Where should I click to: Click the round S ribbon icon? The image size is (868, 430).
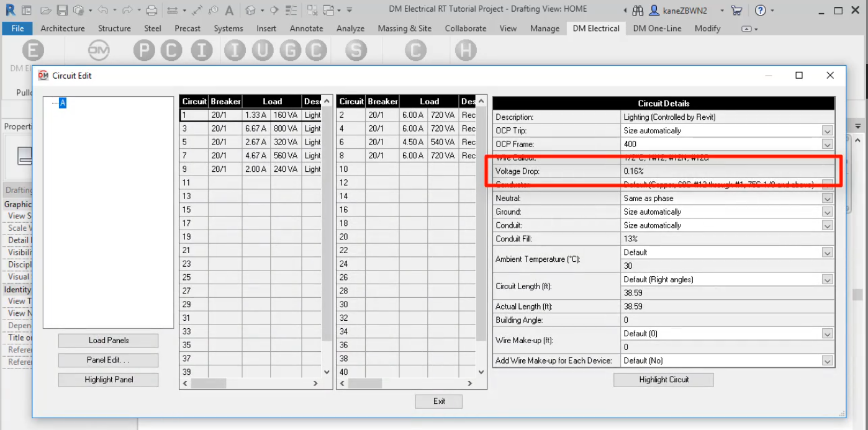[x=356, y=51]
